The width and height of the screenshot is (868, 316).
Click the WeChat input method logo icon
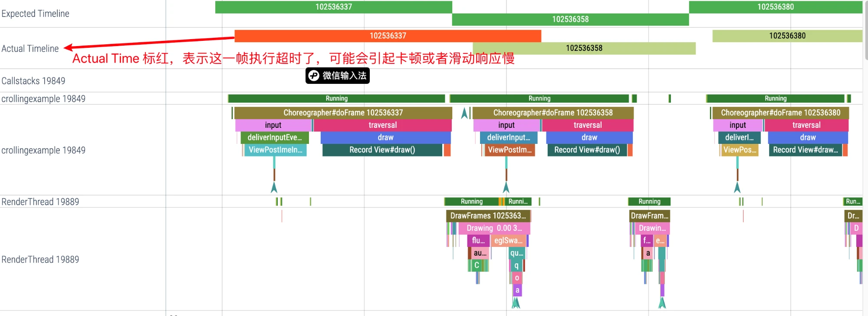[x=314, y=76]
